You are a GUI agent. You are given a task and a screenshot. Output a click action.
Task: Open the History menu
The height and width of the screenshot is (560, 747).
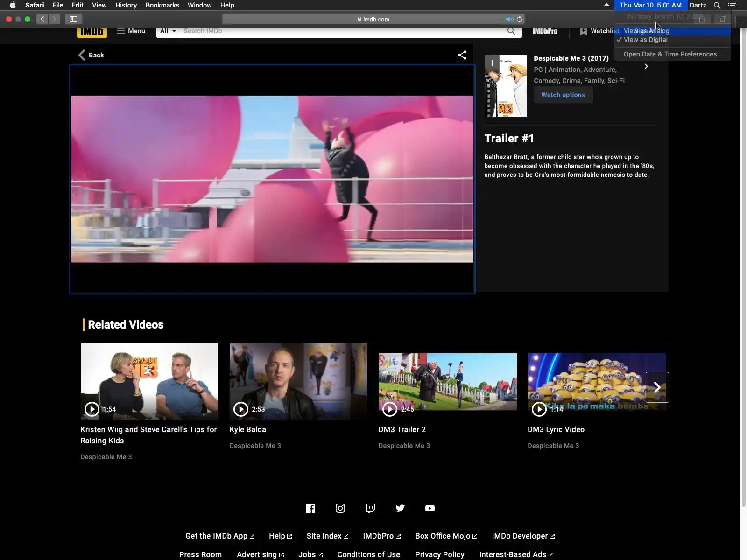(x=126, y=5)
